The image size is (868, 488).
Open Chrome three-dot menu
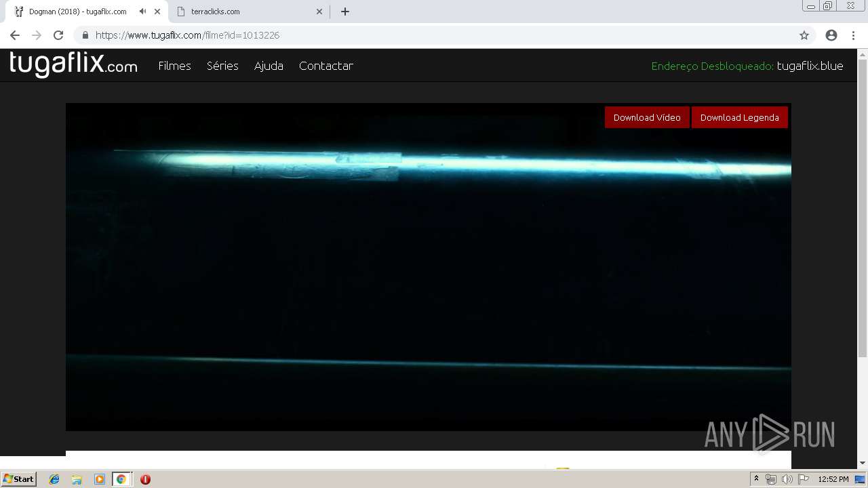pyautogui.click(x=854, y=35)
